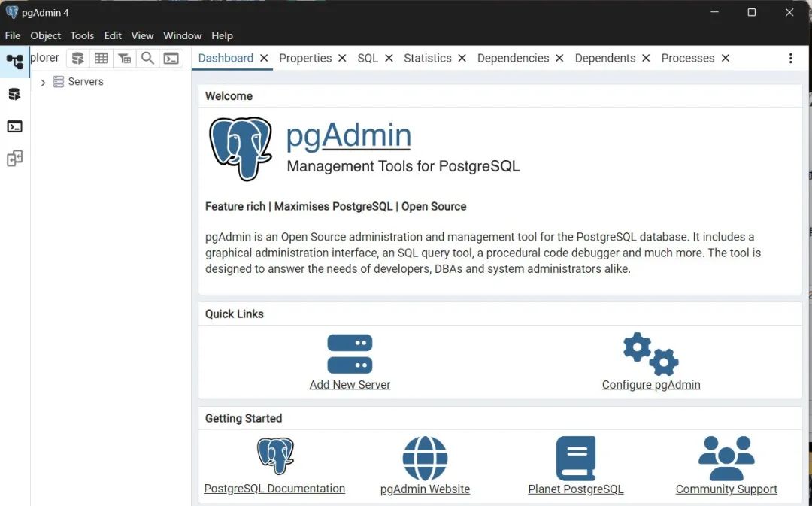Open the Window menu

(x=182, y=36)
